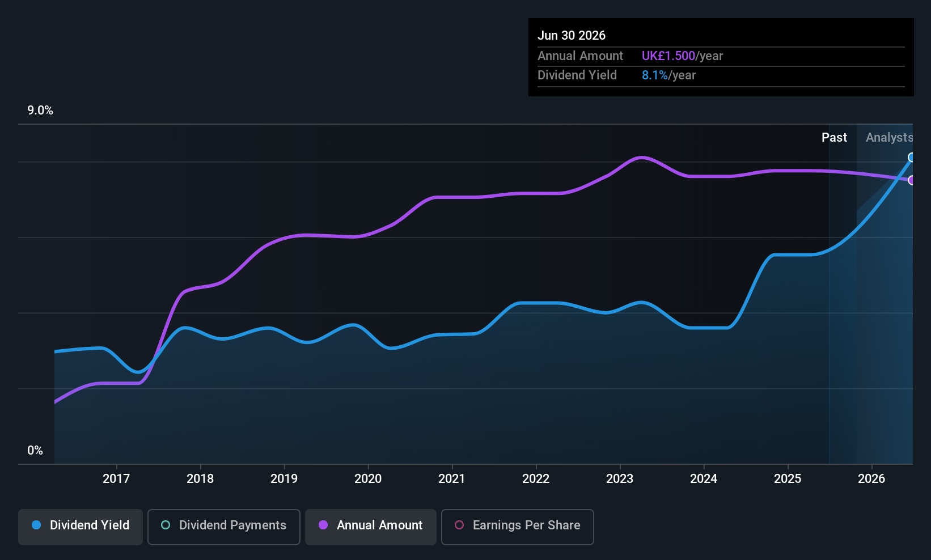Click the 2023 x-axis label
Screen dimensions: 931x560
pyautogui.click(x=620, y=478)
